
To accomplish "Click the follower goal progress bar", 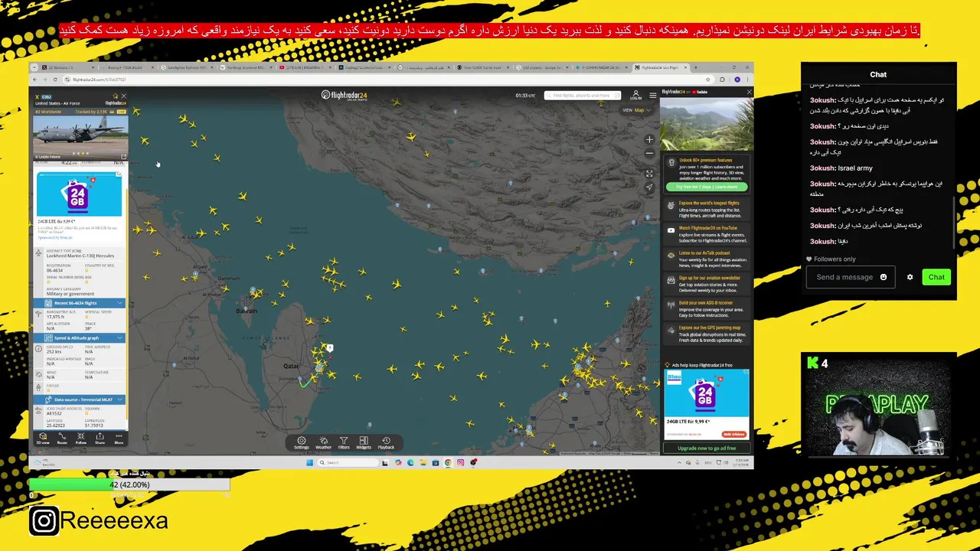I will coord(129,484).
